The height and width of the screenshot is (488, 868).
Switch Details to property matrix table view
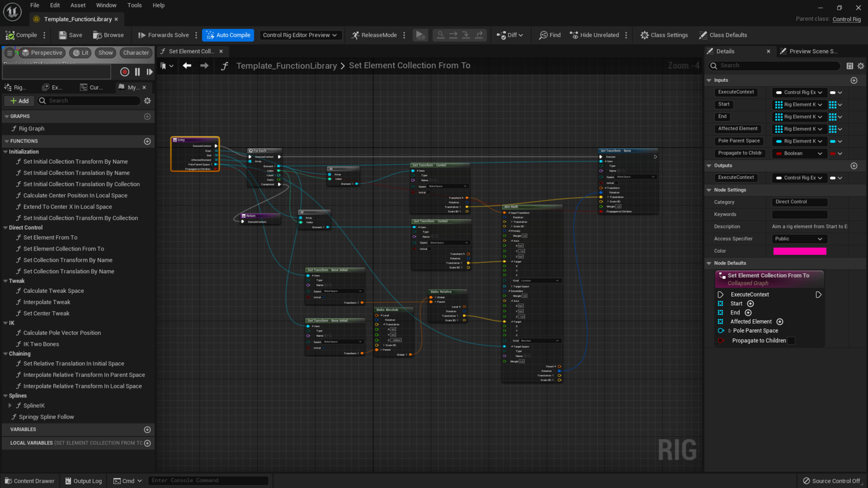[850, 66]
